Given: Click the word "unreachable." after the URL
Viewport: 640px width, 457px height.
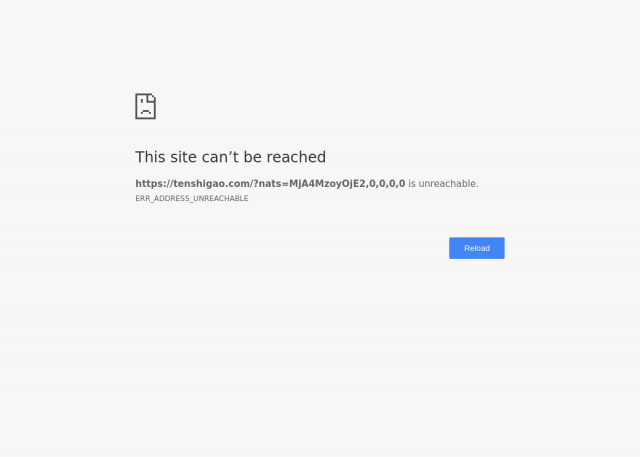Looking at the screenshot, I should (449, 184).
